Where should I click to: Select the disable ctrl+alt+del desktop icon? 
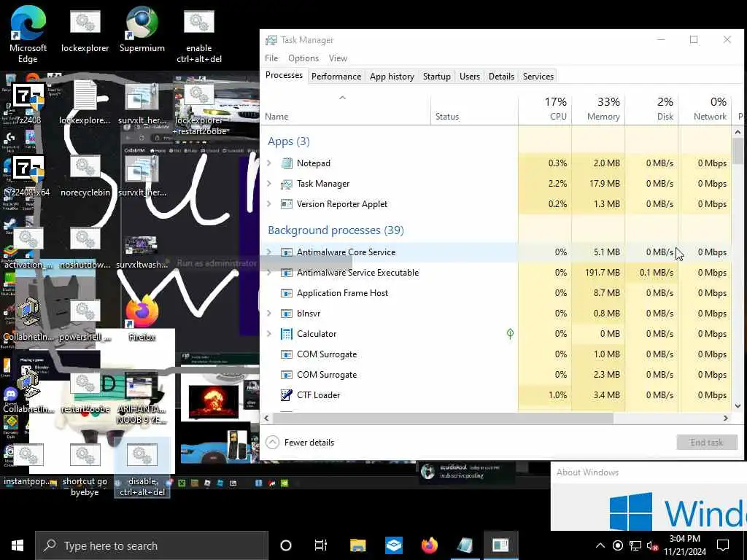click(x=142, y=469)
